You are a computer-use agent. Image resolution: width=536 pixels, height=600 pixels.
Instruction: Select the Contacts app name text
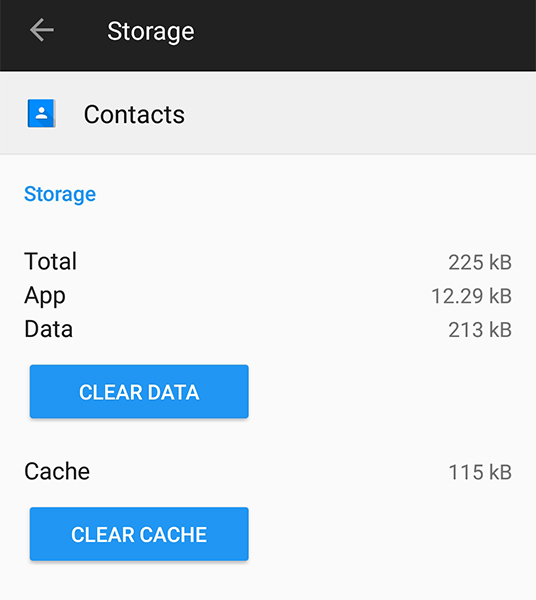click(x=134, y=114)
